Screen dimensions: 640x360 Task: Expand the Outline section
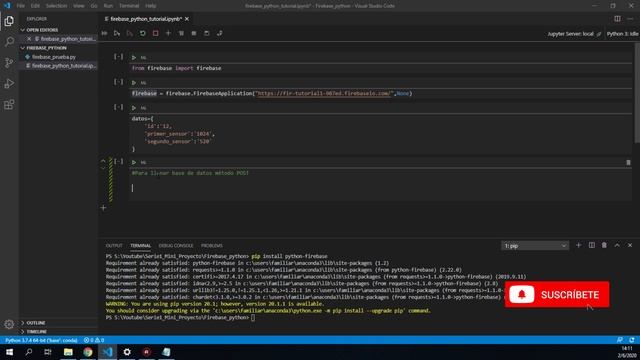58,323
